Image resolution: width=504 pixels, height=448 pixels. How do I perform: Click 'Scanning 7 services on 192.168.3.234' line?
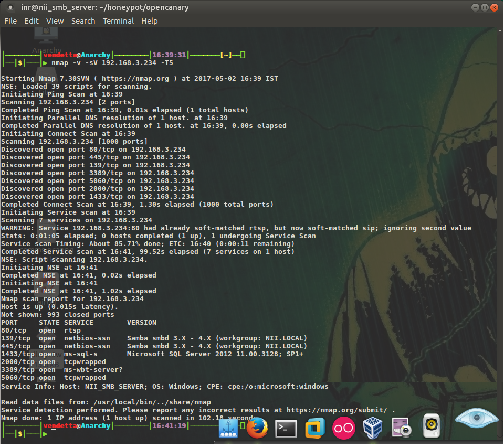pyautogui.click(x=77, y=220)
